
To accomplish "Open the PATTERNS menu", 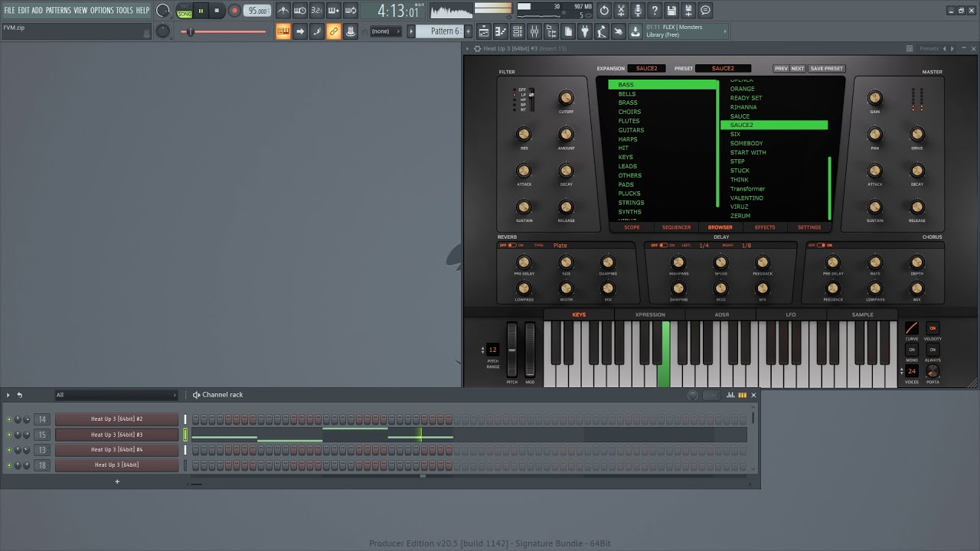I will pos(58,10).
